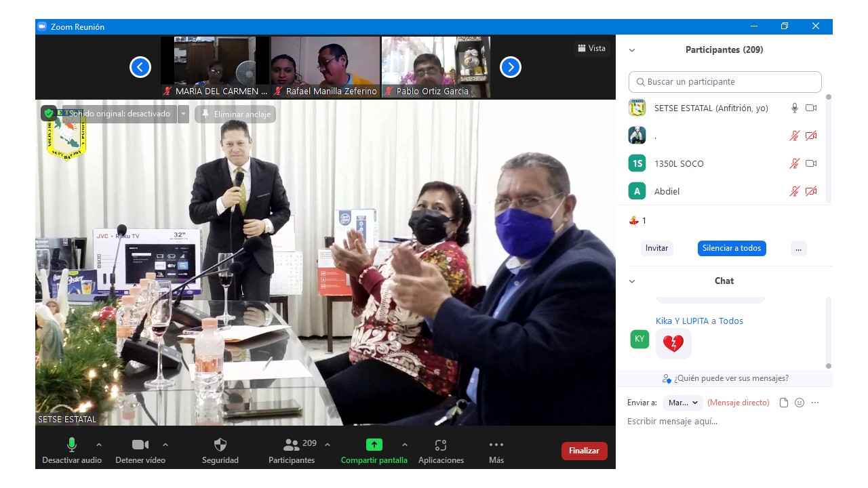Toggle Detener vídeo camera

click(140, 445)
